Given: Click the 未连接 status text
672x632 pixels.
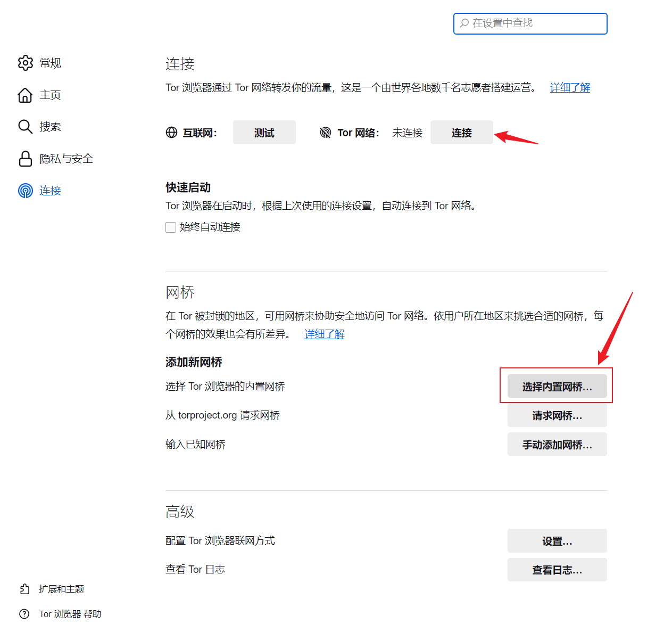Looking at the screenshot, I should click(x=408, y=133).
